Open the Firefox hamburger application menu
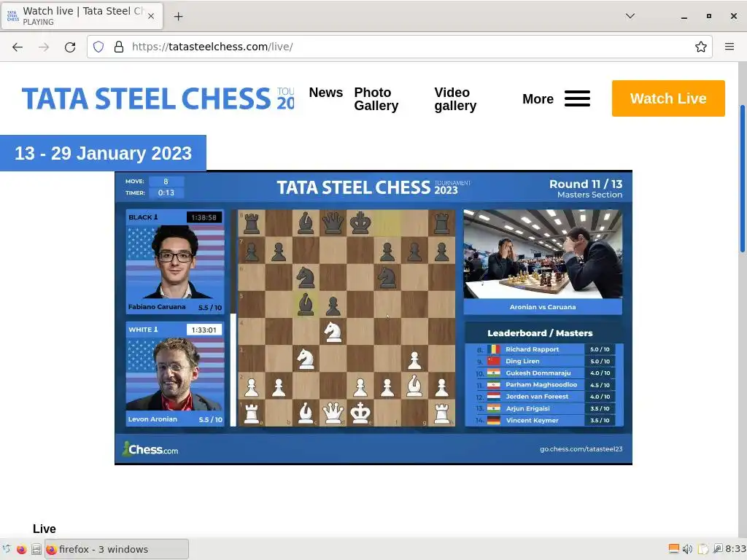The width and height of the screenshot is (747, 560). tap(729, 47)
